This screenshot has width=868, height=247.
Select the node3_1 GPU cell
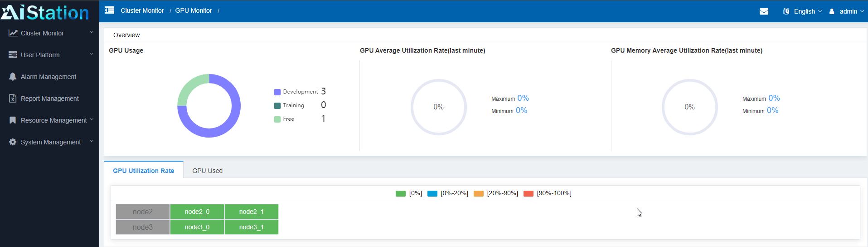(x=252, y=227)
